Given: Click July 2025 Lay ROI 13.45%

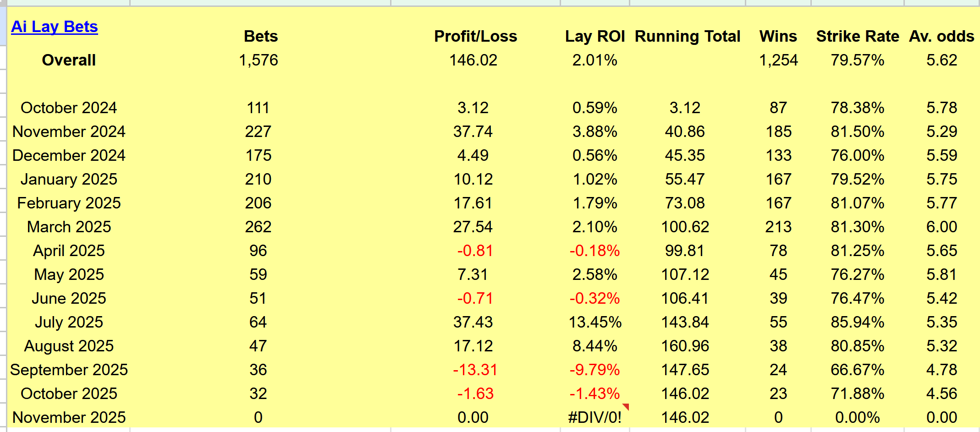Looking at the screenshot, I should [595, 322].
